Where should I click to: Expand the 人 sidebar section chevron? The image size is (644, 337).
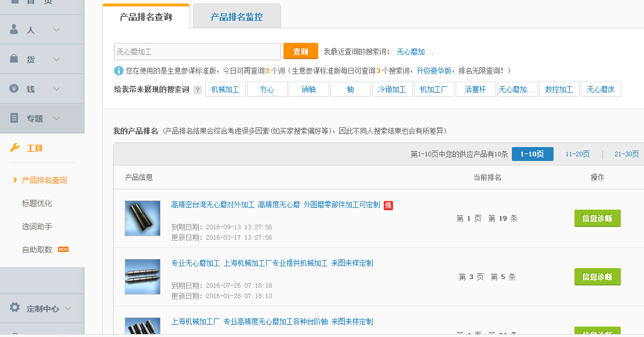tap(56, 30)
